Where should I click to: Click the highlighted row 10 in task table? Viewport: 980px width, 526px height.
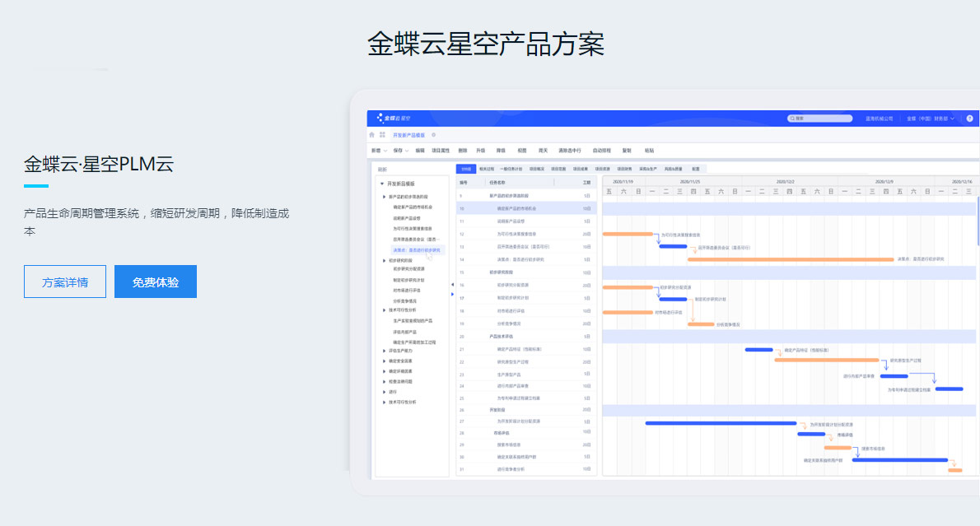point(526,208)
